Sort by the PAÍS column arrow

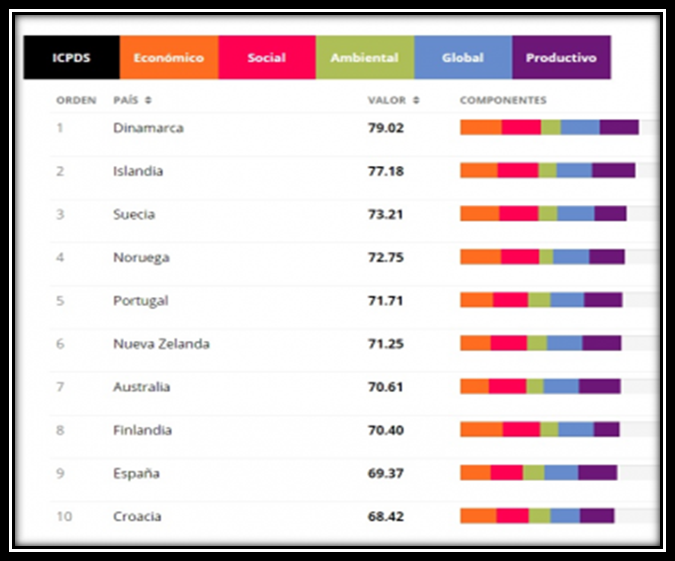[x=149, y=101]
